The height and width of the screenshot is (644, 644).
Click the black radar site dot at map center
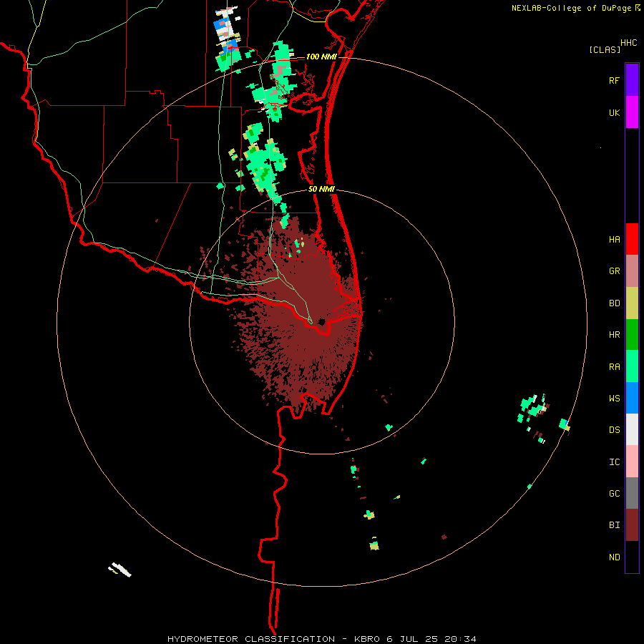321,321
